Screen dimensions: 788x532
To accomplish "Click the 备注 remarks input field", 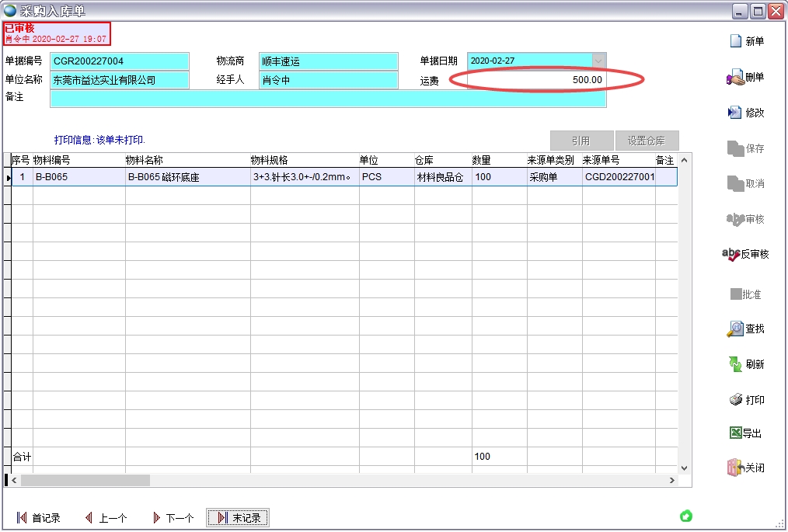I will coord(327,99).
